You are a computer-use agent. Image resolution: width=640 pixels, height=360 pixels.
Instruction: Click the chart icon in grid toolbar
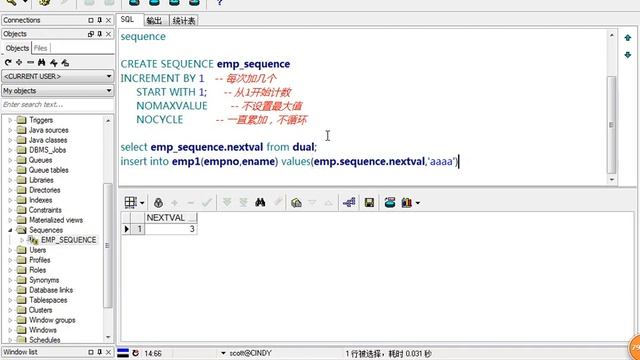pos(407,202)
